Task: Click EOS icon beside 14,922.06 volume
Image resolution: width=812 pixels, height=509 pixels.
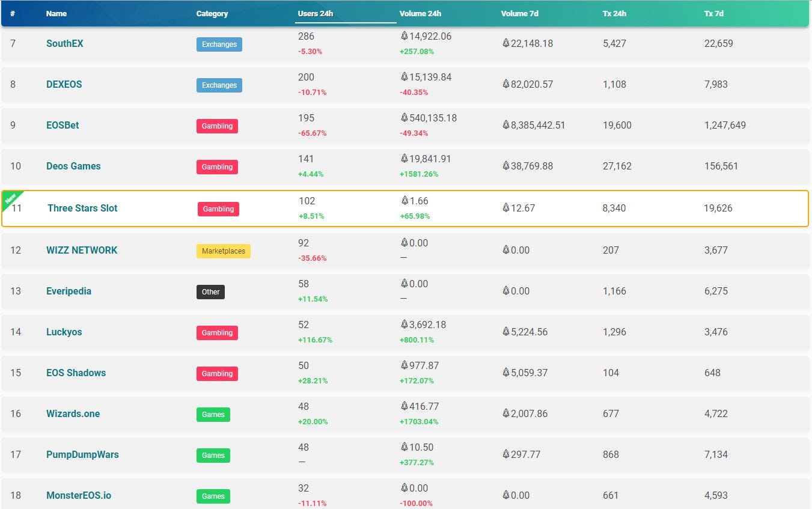Action: pos(404,36)
